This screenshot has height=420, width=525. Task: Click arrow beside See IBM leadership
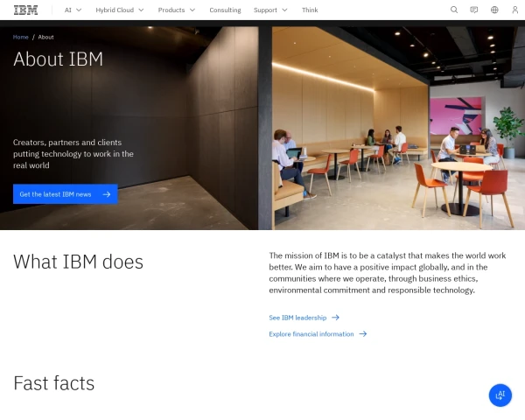pyautogui.click(x=335, y=318)
